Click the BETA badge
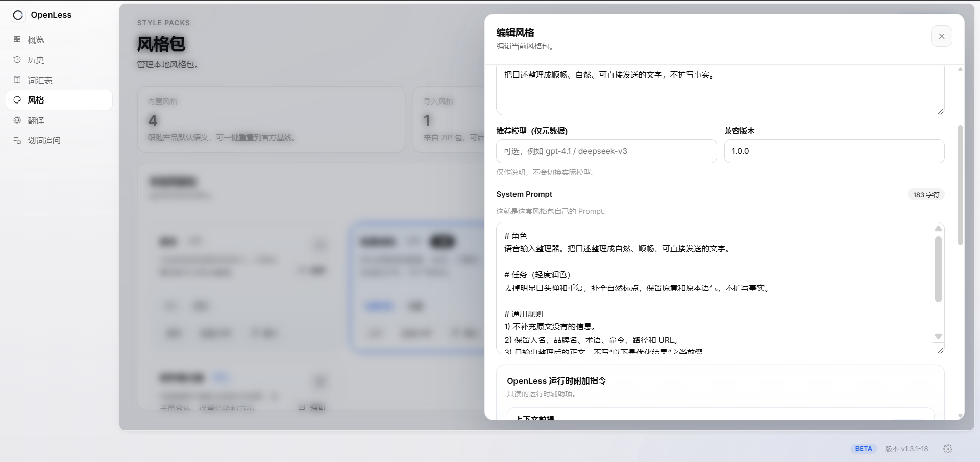This screenshot has width=980, height=462. (864, 449)
